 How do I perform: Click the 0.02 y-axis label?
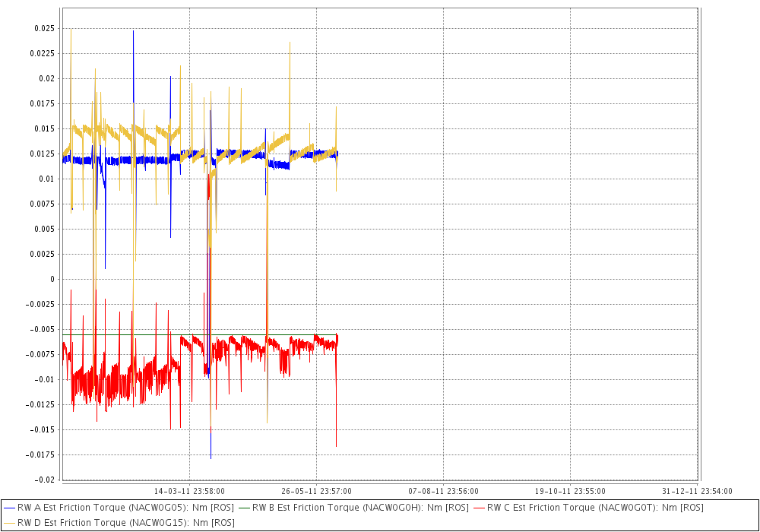coord(47,78)
